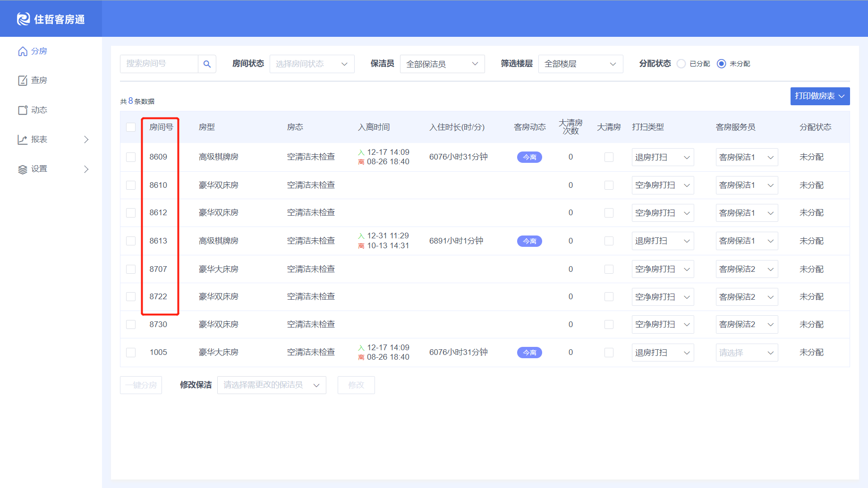The height and width of the screenshot is (488, 868).
Task: Expand the 设置 menu chevron
Action: pyautogui.click(x=86, y=169)
